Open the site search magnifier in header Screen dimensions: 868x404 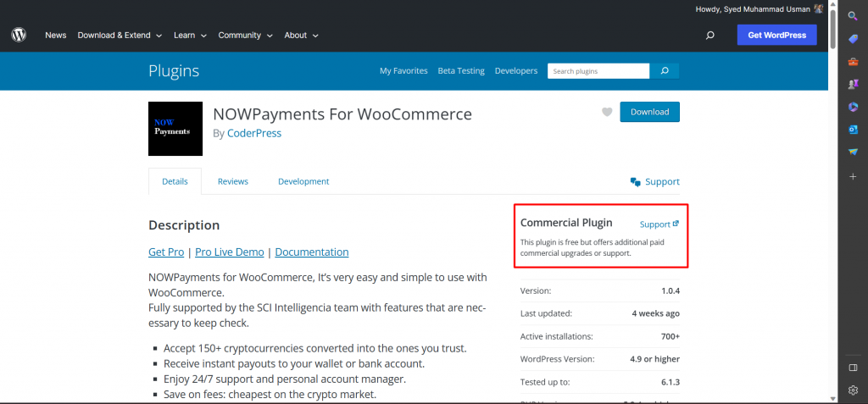710,36
